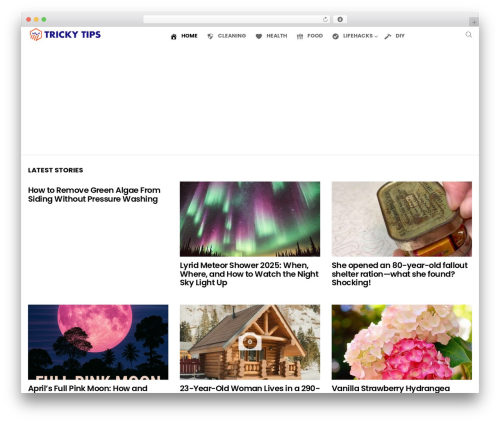The image size is (500, 423).
Task: Open the fallout shelter ration tin thumbnail
Action: tap(402, 219)
